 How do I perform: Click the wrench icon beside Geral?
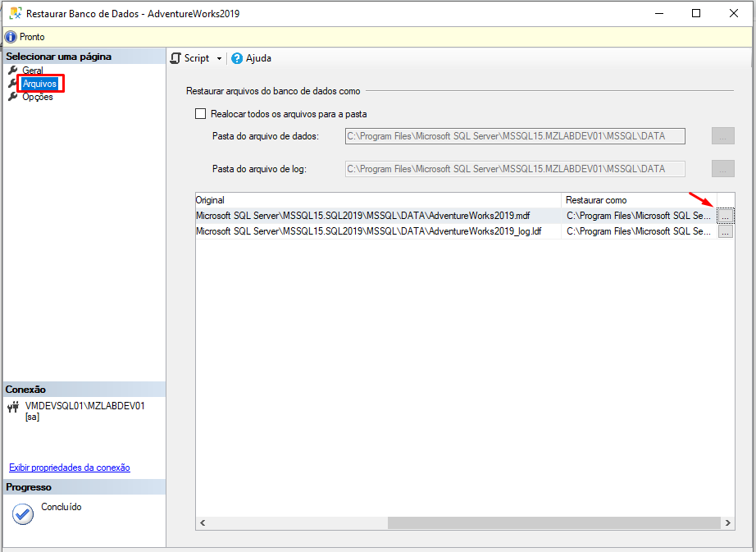[13, 71]
